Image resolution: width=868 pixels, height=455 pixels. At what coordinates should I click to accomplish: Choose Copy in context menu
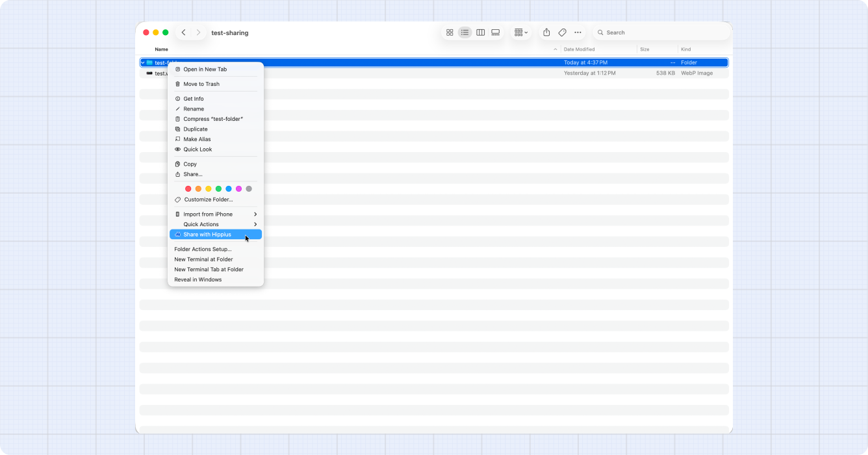(x=216, y=164)
